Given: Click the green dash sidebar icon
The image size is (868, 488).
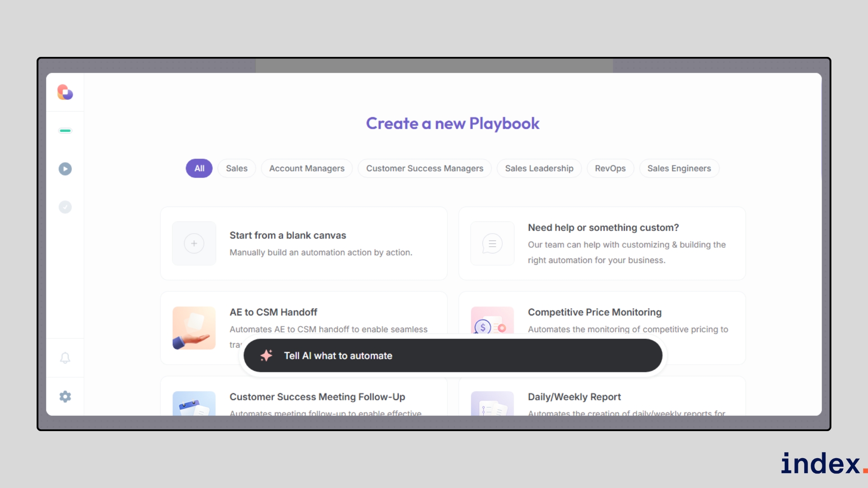Looking at the screenshot, I should coord(65,131).
